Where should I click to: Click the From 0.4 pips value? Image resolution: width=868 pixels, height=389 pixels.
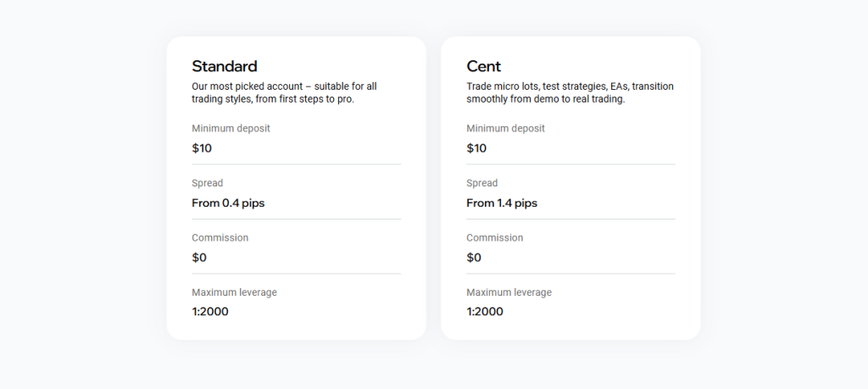(228, 203)
